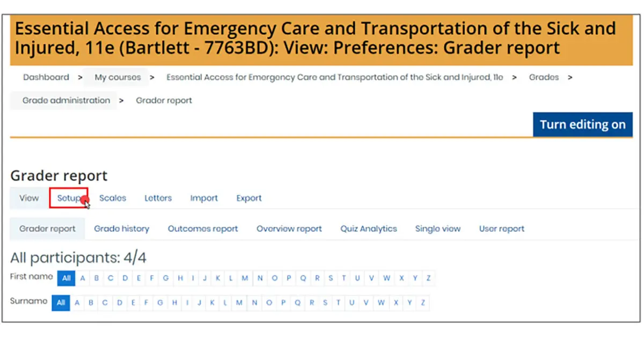Click the Turn editing on button
Screen dimensions: 644x338
582,124
